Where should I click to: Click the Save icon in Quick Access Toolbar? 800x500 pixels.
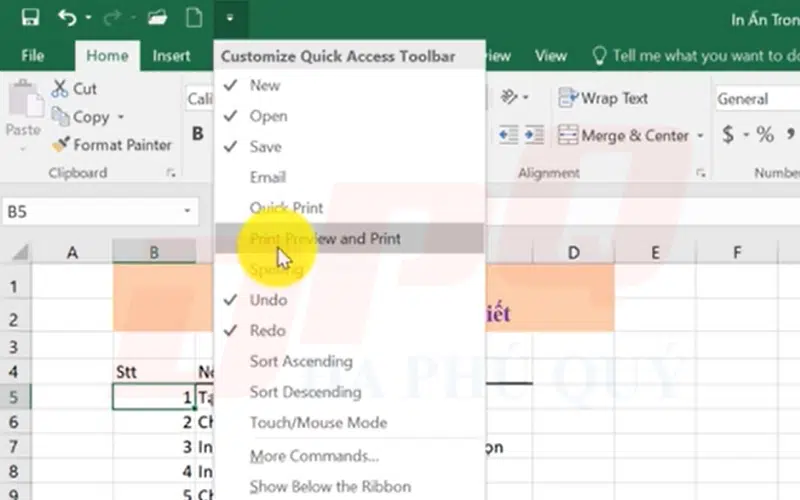coord(31,18)
